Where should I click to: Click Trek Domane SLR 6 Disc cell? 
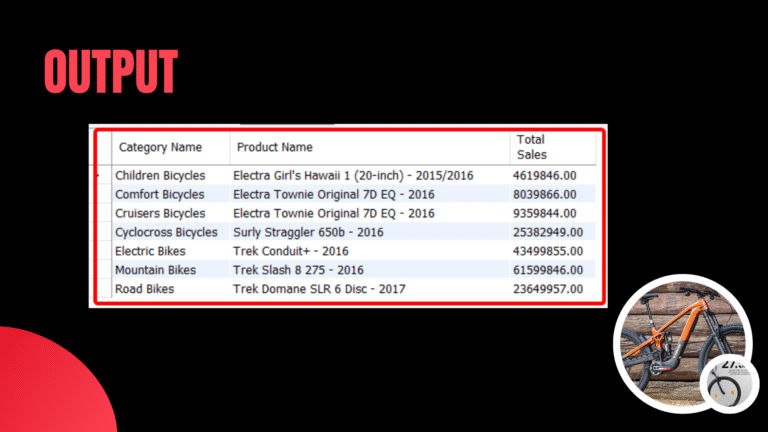319,290
